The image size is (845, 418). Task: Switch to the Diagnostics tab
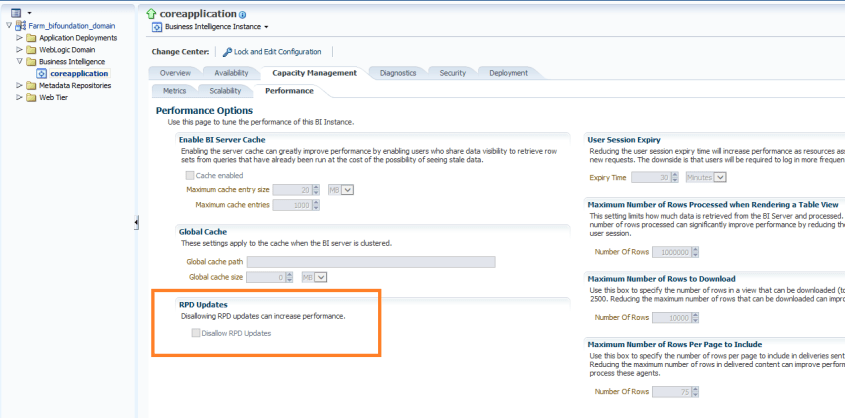pyautogui.click(x=397, y=73)
